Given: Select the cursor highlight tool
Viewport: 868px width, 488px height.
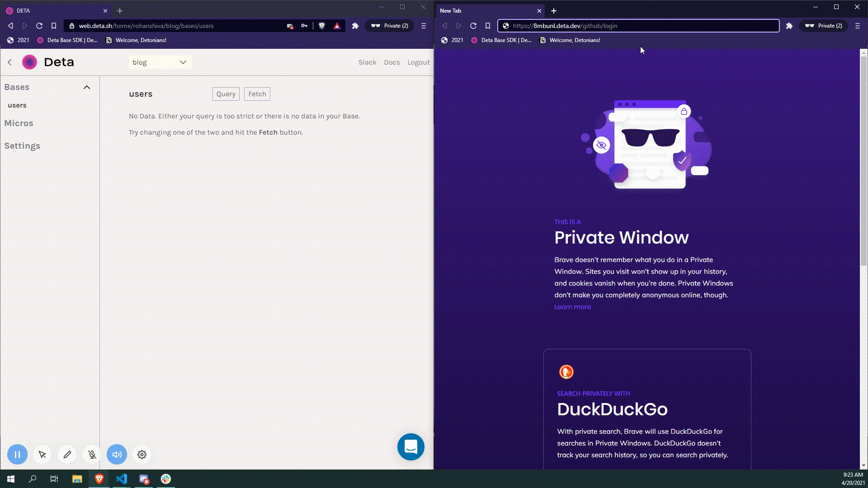Looking at the screenshot, I should pyautogui.click(x=42, y=455).
